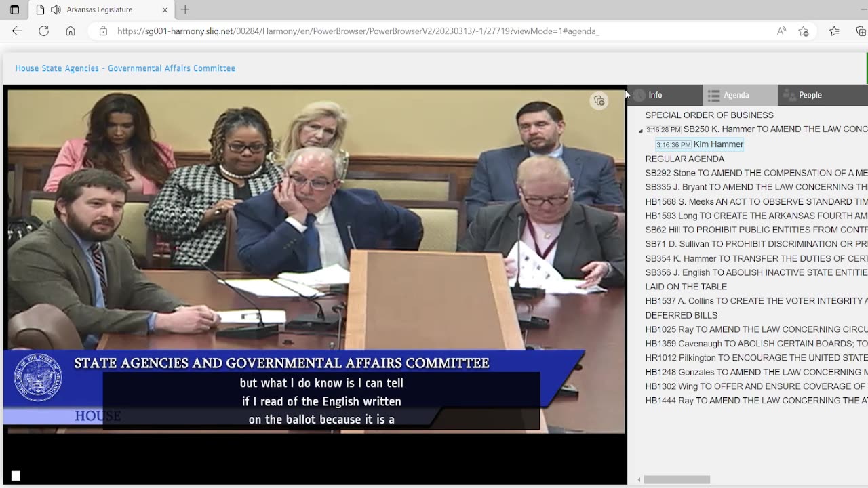The image size is (868, 488).
Task: Select DEFERRED BILLS heading
Action: [682, 315]
